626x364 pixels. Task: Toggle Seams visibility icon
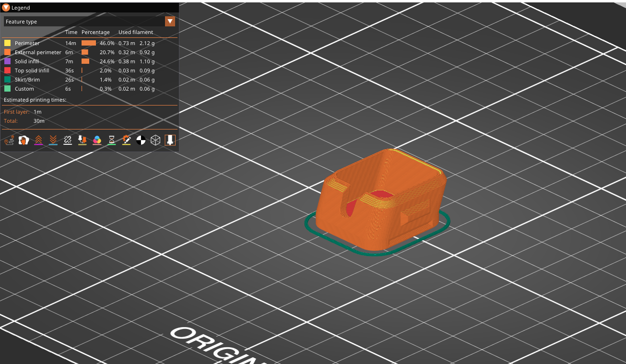click(x=68, y=140)
